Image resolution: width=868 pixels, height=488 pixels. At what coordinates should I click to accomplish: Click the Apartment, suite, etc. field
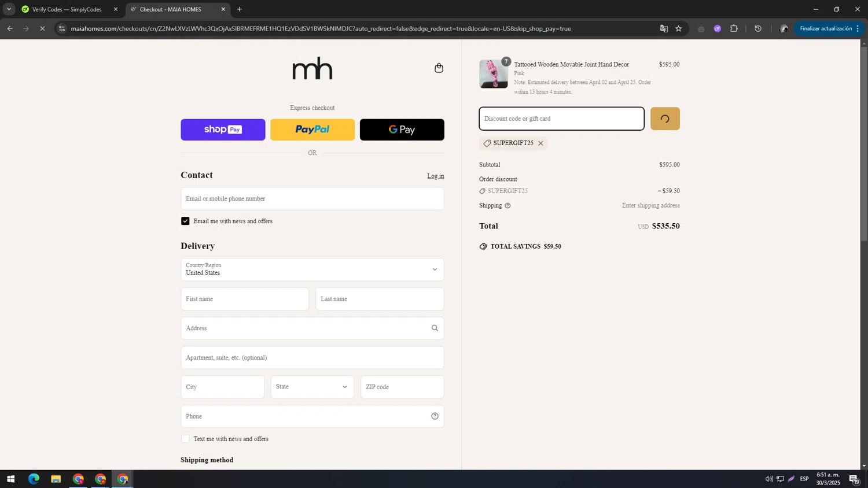pyautogui.click(x=312, y=358)
